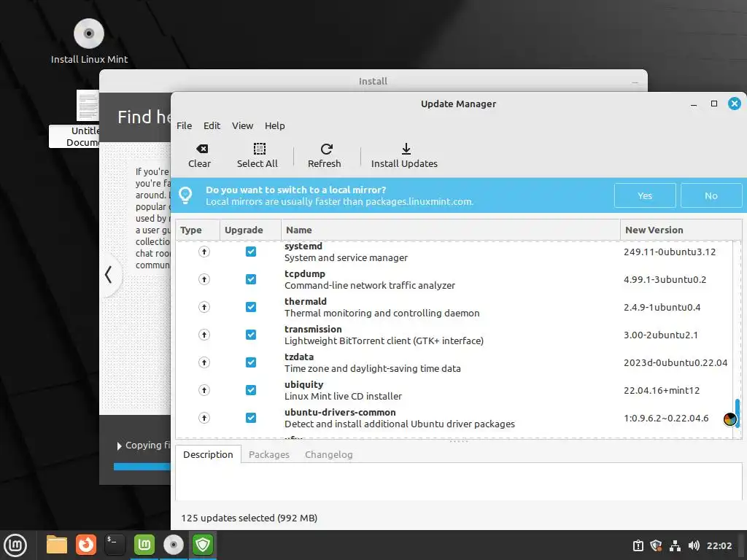The image size is (747, 560).
Task: Click the Refresh toolbar icon
Action: pyautogui.click(x=326, y=149)
